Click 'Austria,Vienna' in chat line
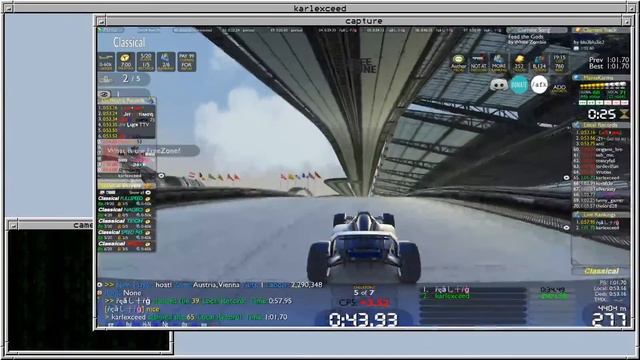The image size is (640, 360). click(216, 284)
